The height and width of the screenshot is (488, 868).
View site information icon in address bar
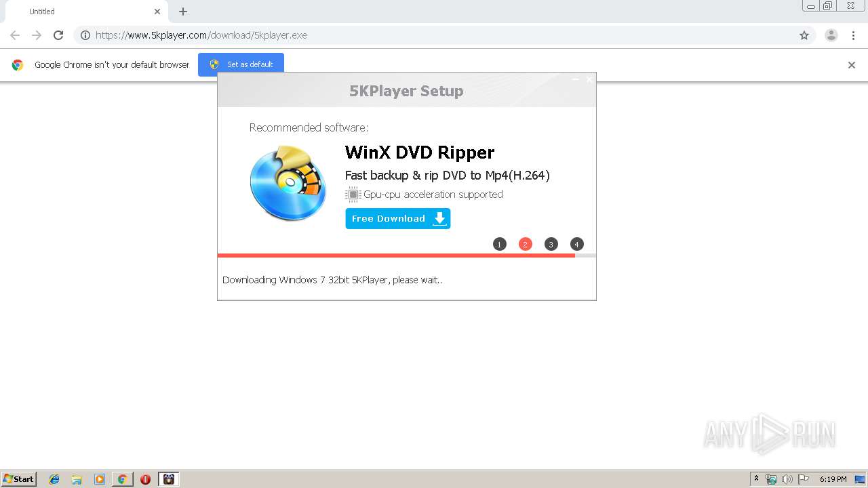point(85,35)
